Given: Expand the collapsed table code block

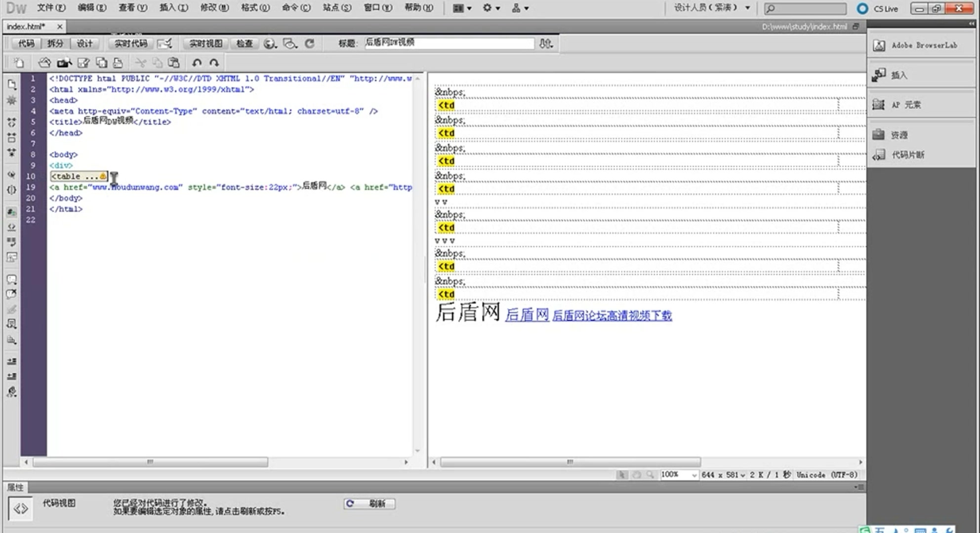Looking at the screenshot, I should [x=79, y=176].
